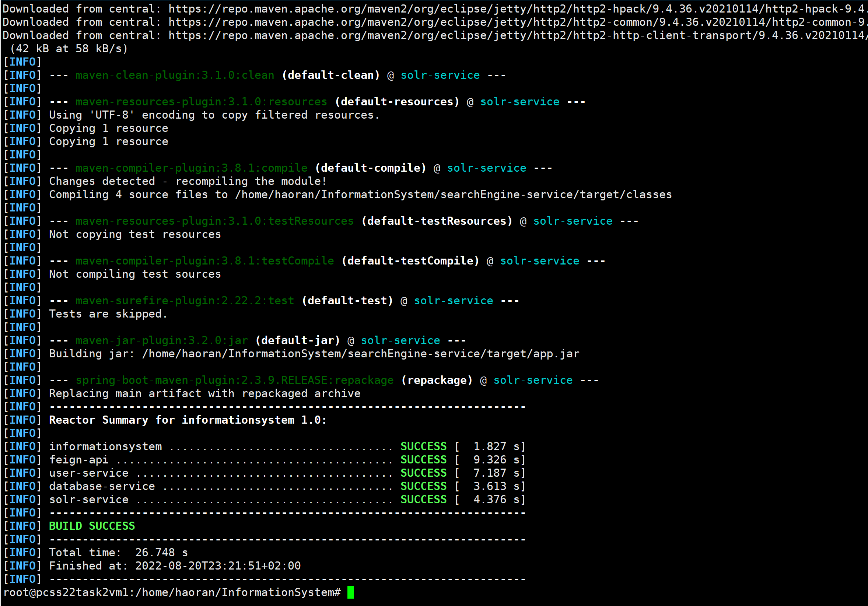Click maven-clean-plugin:3.1.0:clean text
Screen dimensions: 868x606
click(x=175, y=75)
